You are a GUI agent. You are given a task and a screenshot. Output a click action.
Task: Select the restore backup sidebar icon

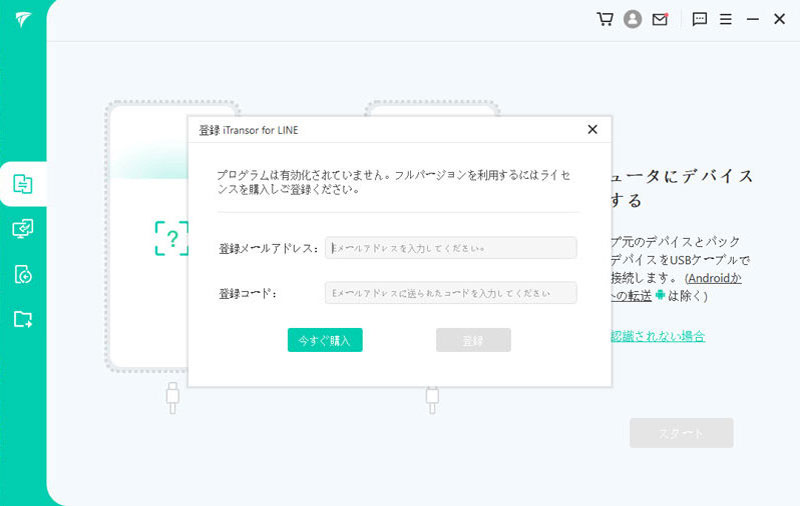coord(23,274)
